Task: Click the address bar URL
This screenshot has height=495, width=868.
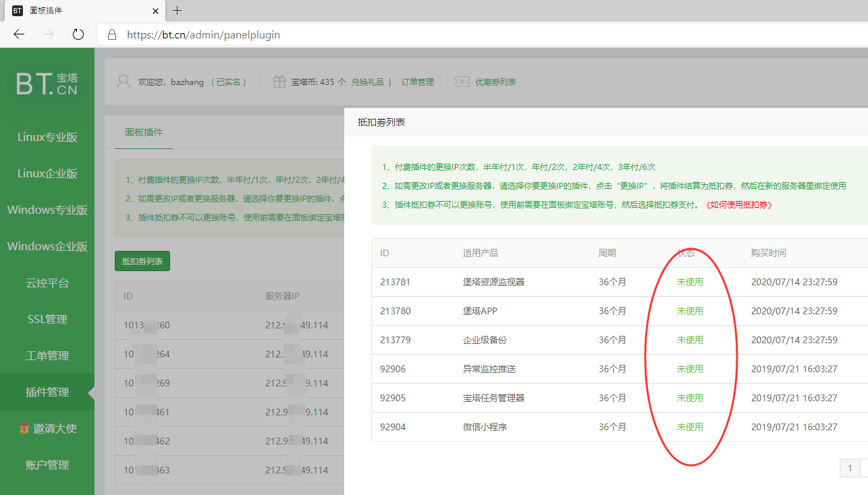Action: [203, 34]
